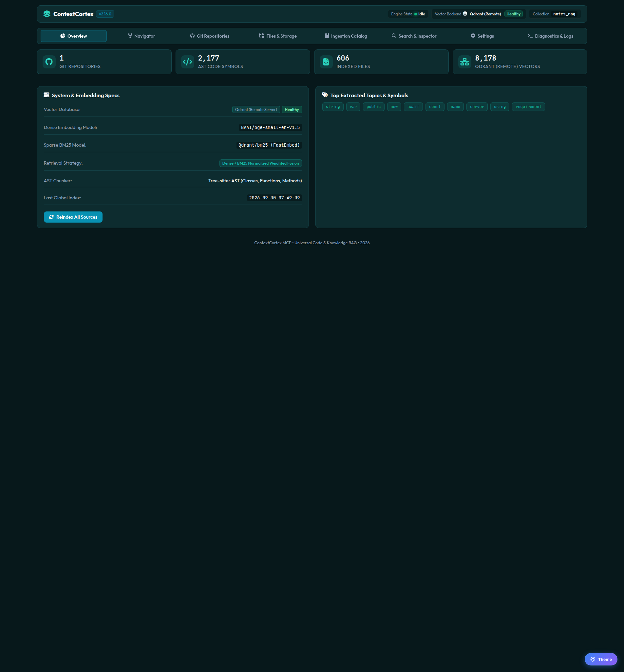Select the 'string' topic tag

coord(333,107)
